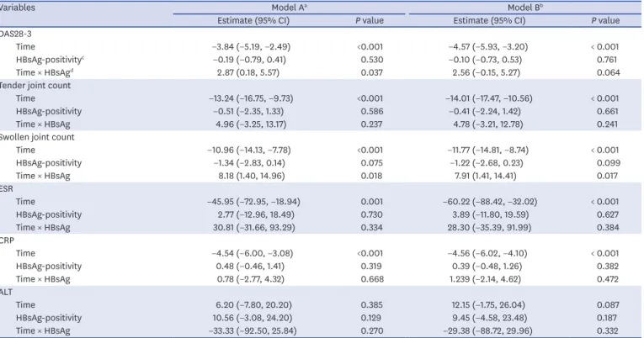Select the estimate 10.56 (−3.08, 24.20)
The height and width of the screenshot is (338, 644).
tap(253, 318)
